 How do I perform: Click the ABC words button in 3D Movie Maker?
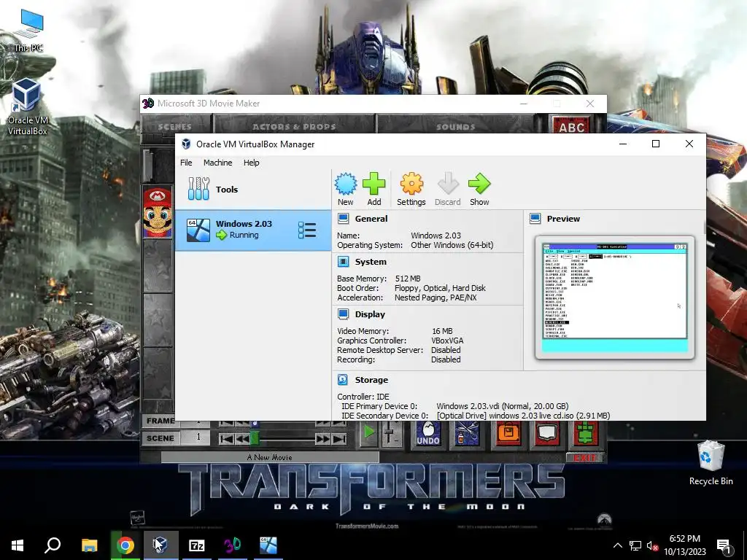571,125
